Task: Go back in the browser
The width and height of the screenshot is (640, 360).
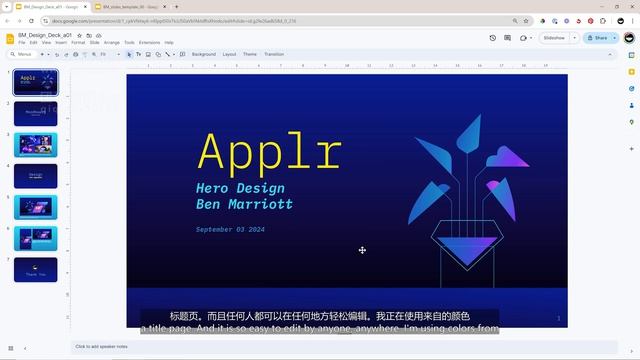Action: click(x=7, y=21)
